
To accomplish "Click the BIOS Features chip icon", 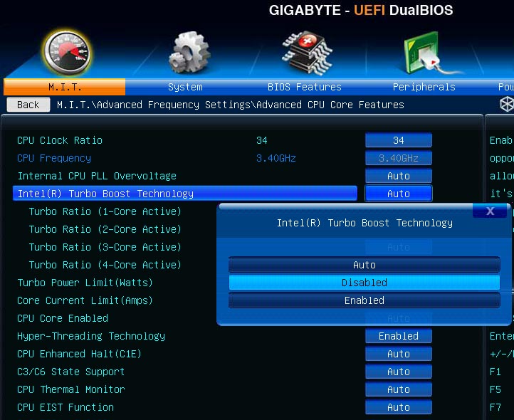I will [x=307, y=53].
